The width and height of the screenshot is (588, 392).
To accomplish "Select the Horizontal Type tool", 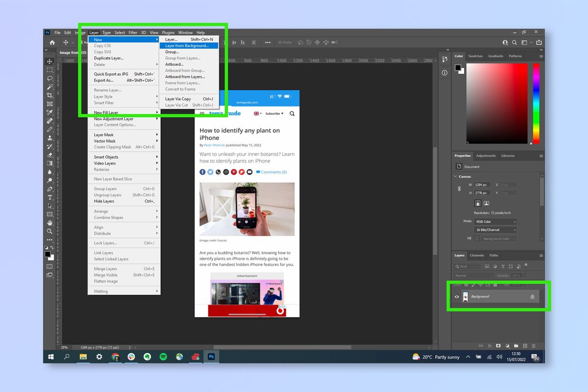I will [49, 197].
